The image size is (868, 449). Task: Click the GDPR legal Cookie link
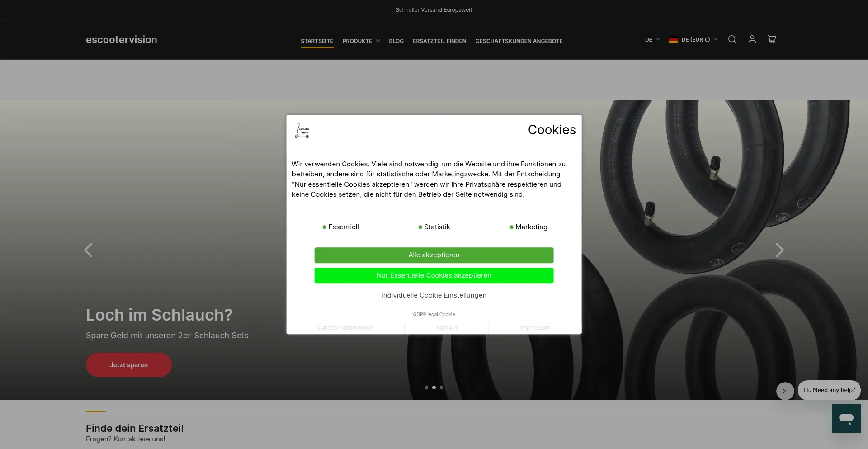pyautogui.click(x=434, y=314)
